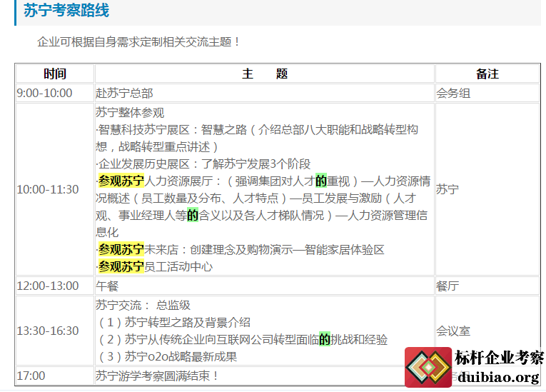Select the 10:00-11:30 time cell
The image size is (546, 392).
point(55,189)
